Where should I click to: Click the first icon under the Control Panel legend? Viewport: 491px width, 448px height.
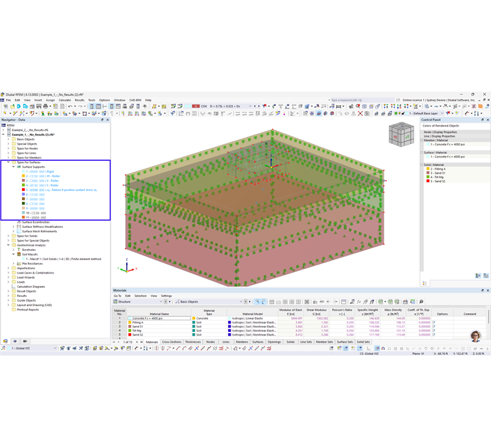click(x=478, y=276)
